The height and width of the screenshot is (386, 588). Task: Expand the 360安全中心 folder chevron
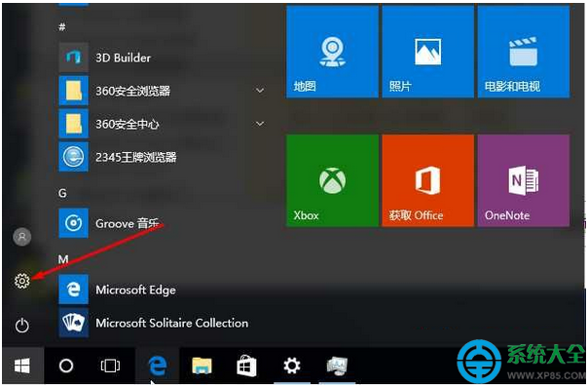tap(260, 124)
